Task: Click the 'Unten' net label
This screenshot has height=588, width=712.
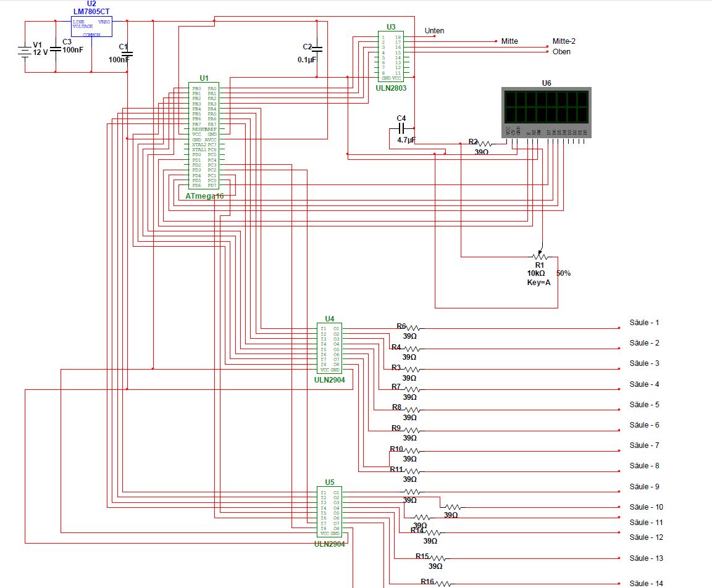Action: tap(434, 31)
